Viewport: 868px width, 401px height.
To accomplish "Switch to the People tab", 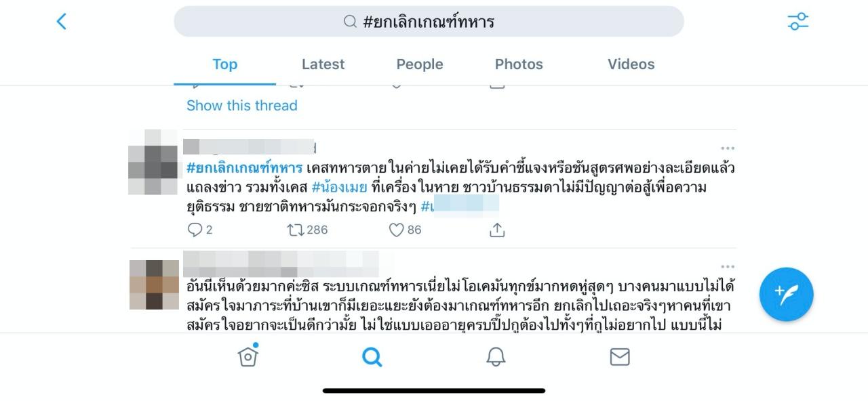I will coord(420,64).
